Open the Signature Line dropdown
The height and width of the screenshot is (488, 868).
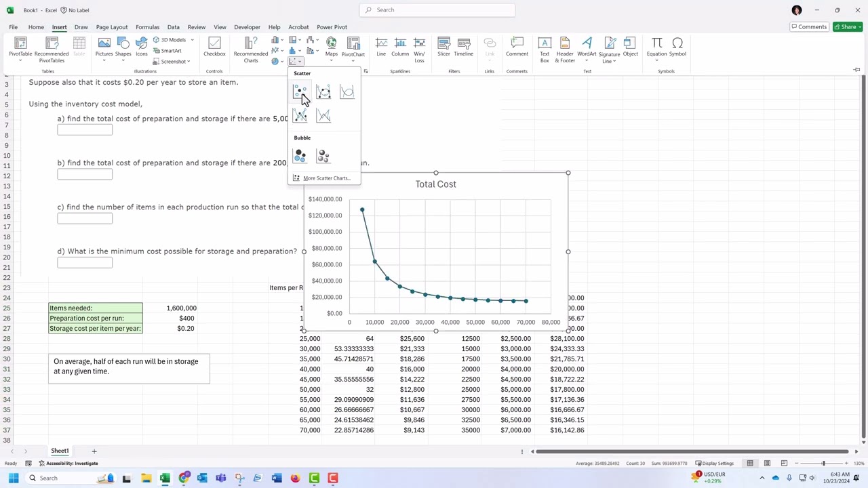[609, 50]
